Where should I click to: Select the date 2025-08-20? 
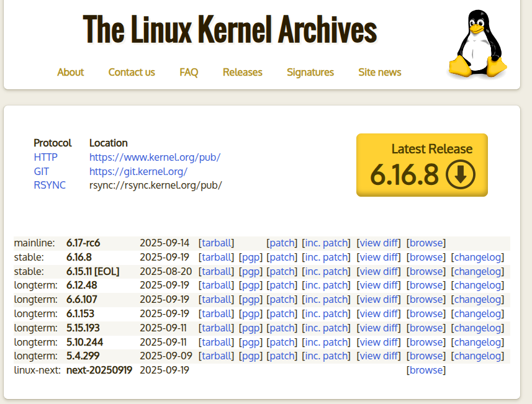tap(166, 271)
